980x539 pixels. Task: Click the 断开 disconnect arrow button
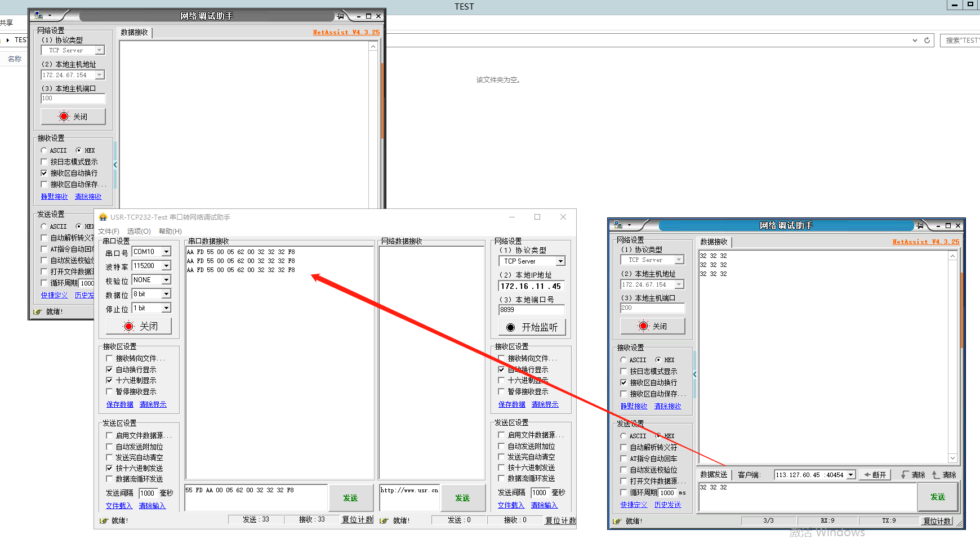pos(875,475)
